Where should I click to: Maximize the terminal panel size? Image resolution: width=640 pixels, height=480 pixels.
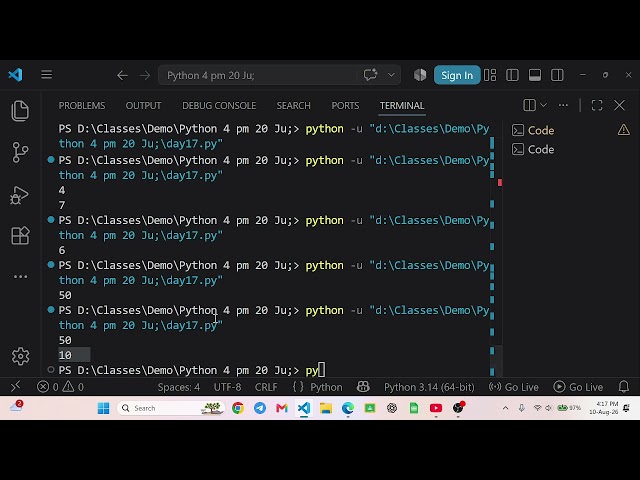coord(597,105)
